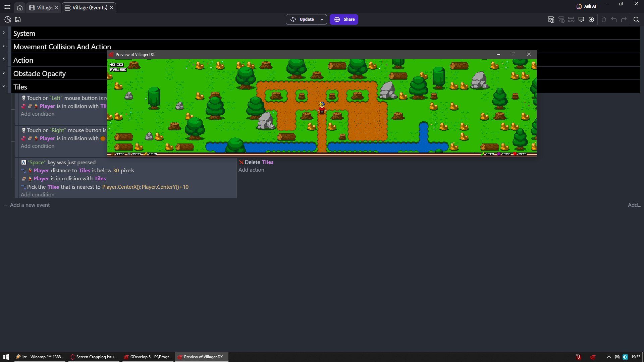Click Add action under Delete Tiles
Viewport: 644px width, 362px height.
pyautogui.click(x=251, y=170)
